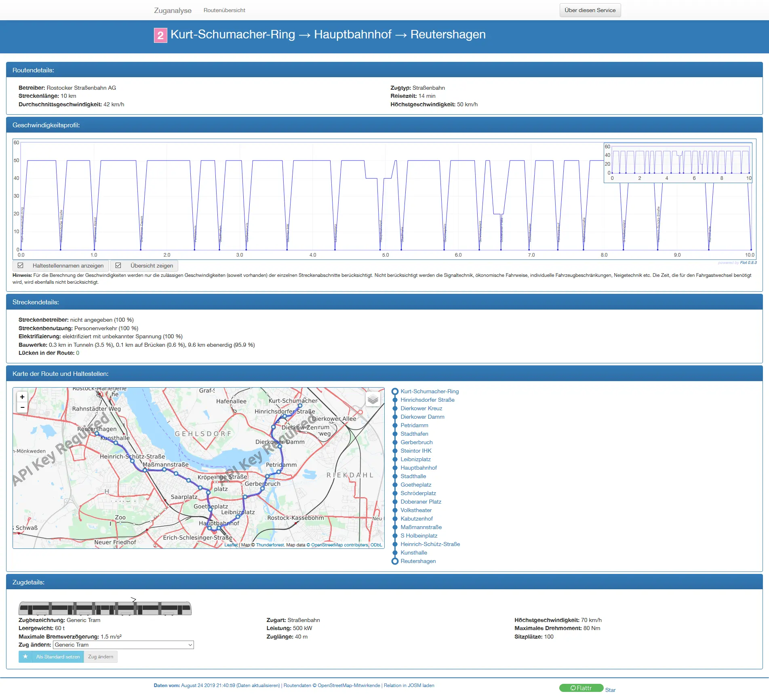Go to Zuganalyse home in navbar

tap(173, 11)
